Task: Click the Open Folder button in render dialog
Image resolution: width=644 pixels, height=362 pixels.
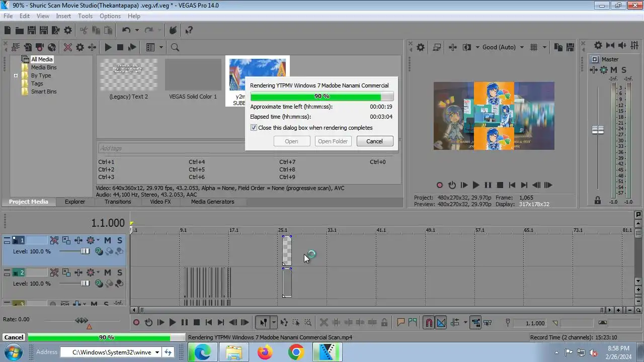Action: [333, 141]
